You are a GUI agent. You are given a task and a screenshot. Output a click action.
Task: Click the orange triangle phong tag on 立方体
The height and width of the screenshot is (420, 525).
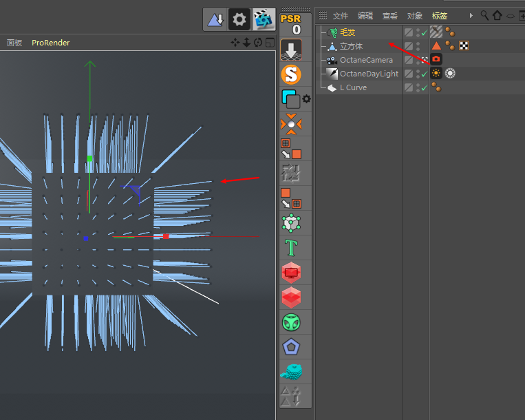click(x=436, y=46)
